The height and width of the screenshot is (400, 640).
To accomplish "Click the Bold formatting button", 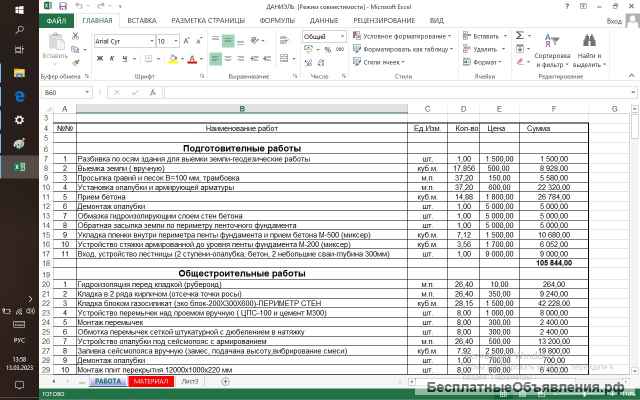I will pos(98,60).
